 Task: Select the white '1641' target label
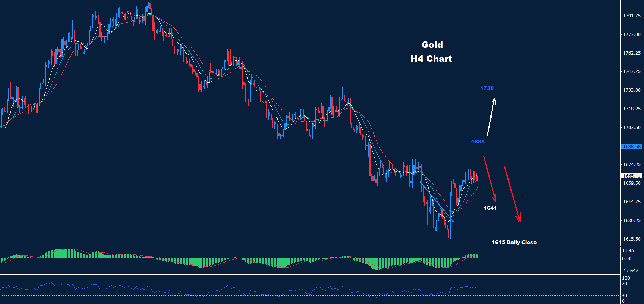(x=490, y=208)
